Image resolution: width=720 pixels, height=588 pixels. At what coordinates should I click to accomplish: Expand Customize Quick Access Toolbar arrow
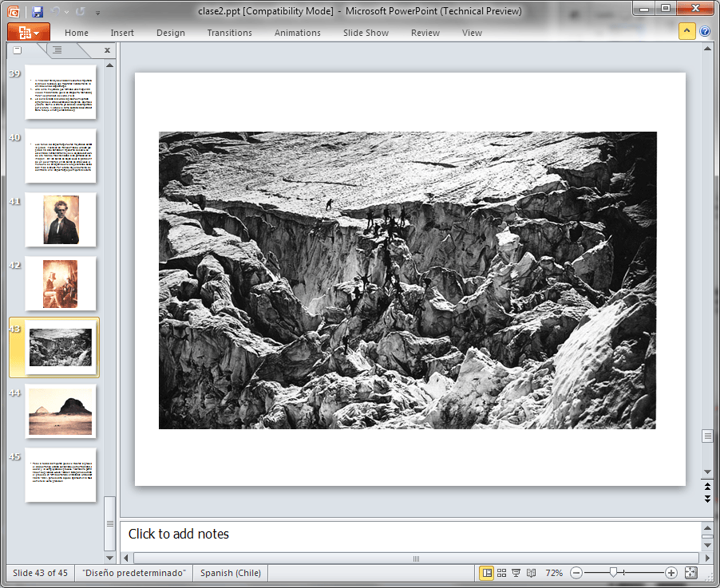tap(98, 13)
